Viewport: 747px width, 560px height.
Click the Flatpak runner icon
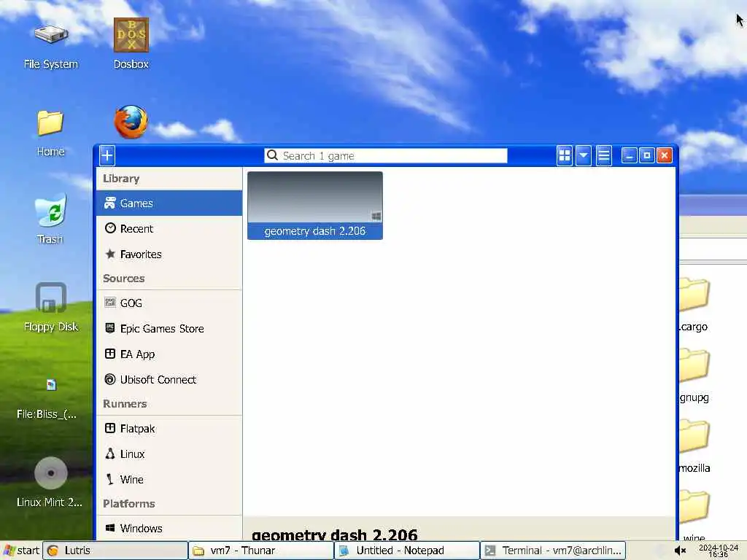pos(110,428)
